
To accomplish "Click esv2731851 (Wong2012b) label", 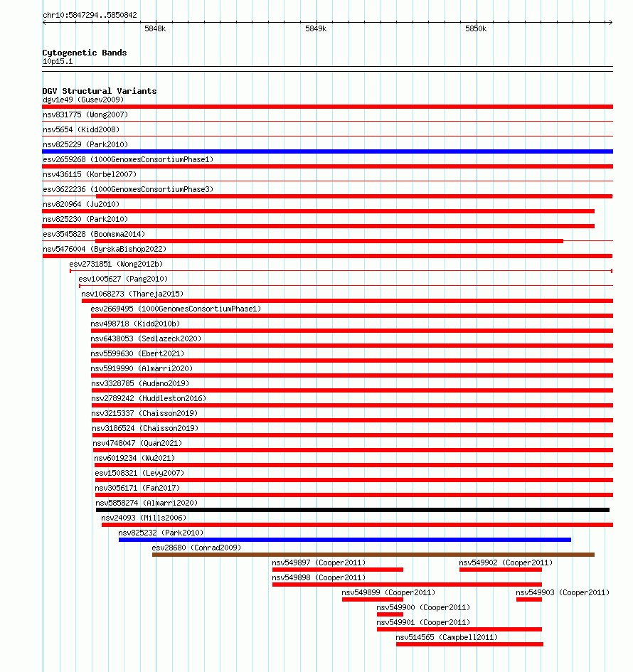I will point(116,265).
